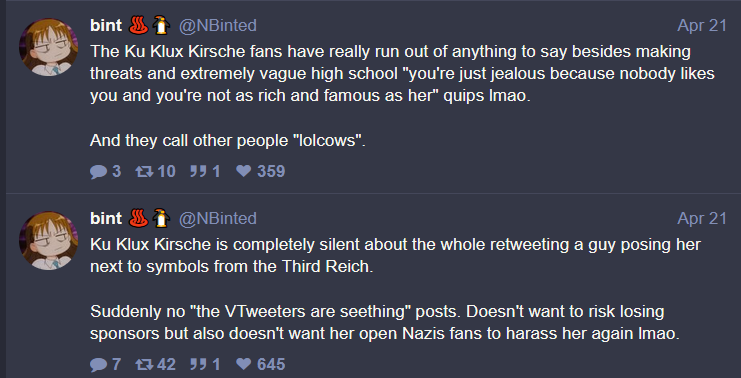Open the first post's bint avatar

click(x=48, y=47)
